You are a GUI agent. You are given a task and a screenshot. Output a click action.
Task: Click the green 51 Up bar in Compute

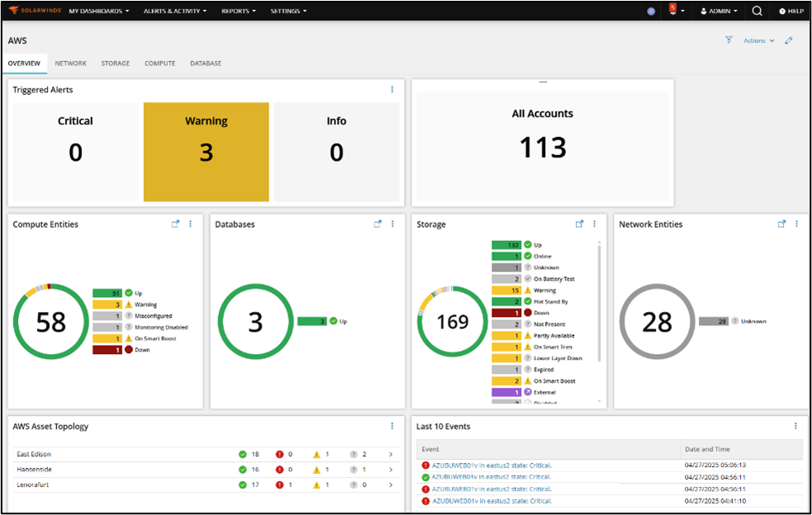point(107,293)
